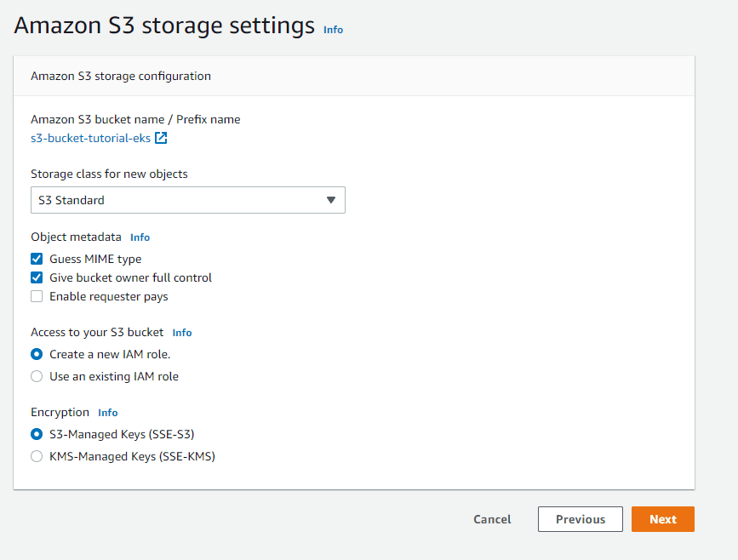Select Create a new IAM role option

click(37, 354)
